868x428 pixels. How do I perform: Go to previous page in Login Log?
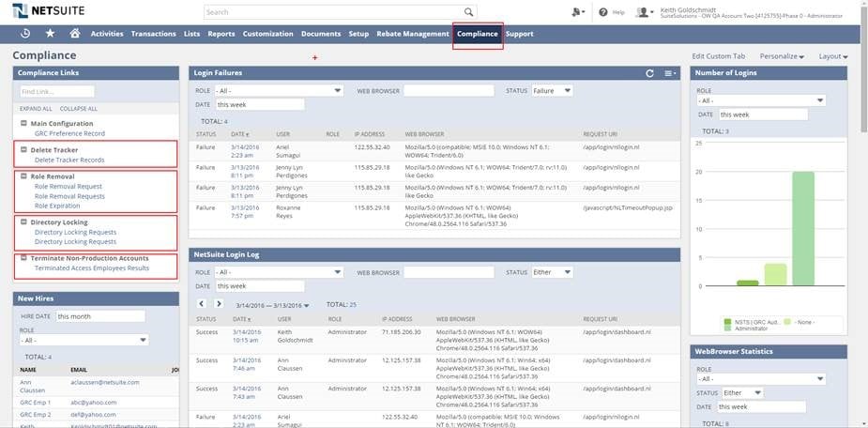(202, 304)
